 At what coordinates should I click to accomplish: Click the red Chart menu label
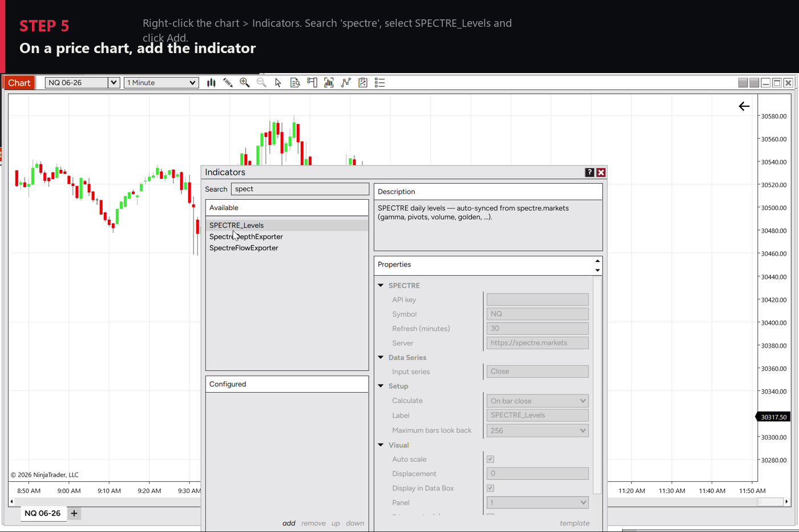pos(19,83)
